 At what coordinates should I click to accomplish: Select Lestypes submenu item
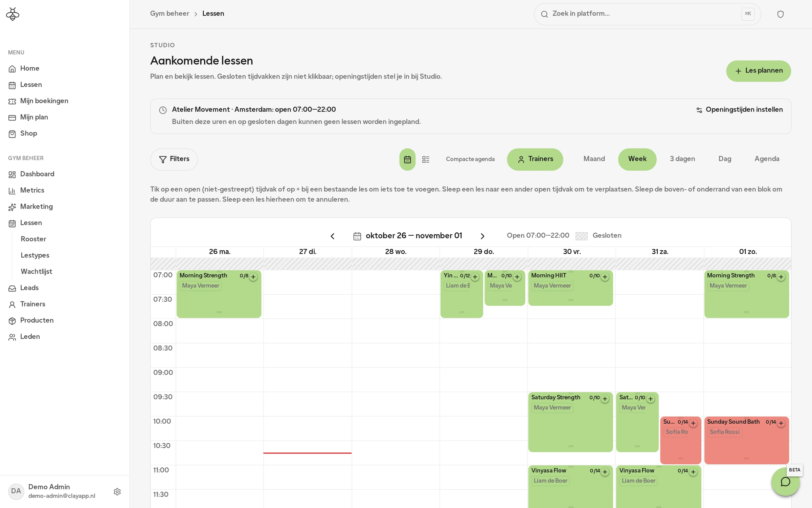[35, 255]
